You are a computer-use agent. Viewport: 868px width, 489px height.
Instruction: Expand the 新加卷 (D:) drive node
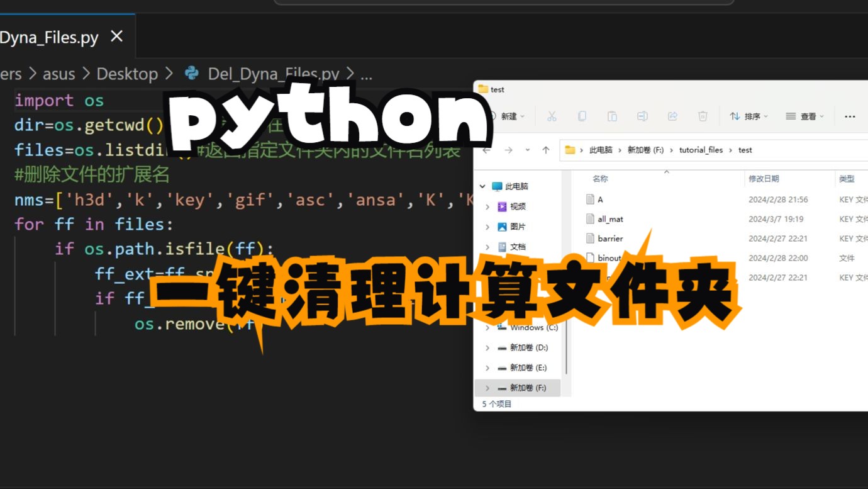(x=487, y=347)
